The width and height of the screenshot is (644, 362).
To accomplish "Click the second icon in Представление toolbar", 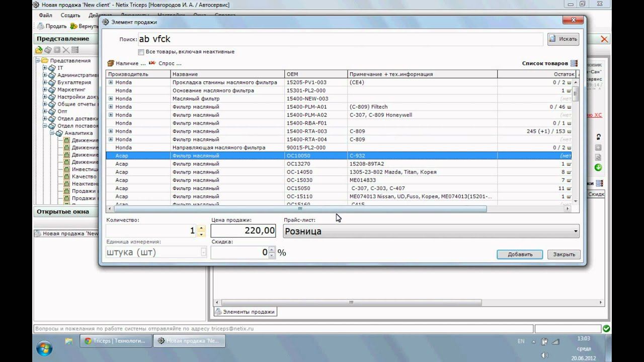I will [48, 50].
